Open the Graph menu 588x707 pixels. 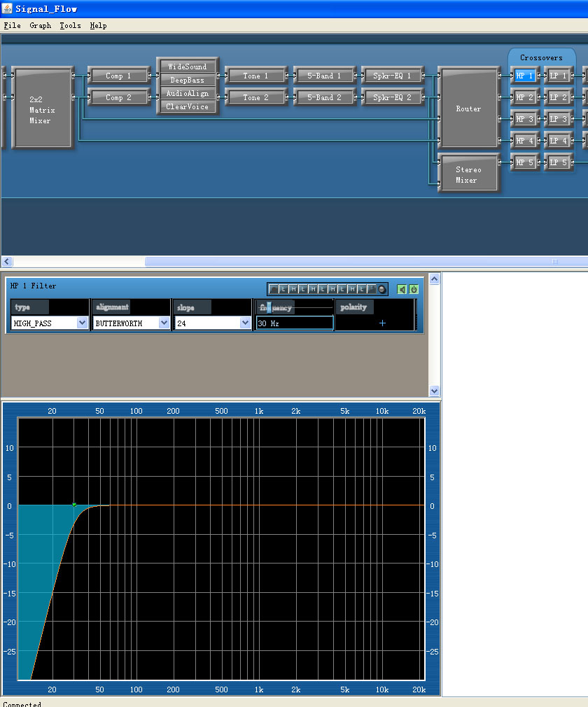[40, 25]
